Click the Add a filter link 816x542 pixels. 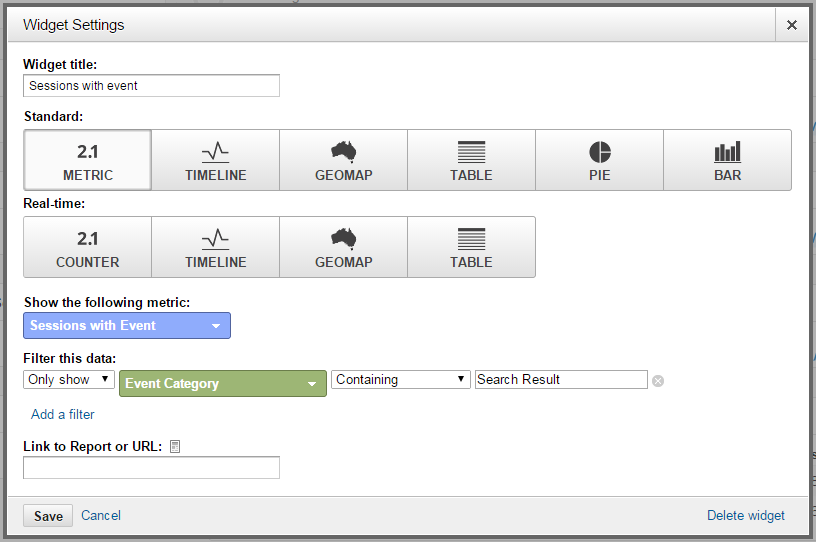(63, 414)
